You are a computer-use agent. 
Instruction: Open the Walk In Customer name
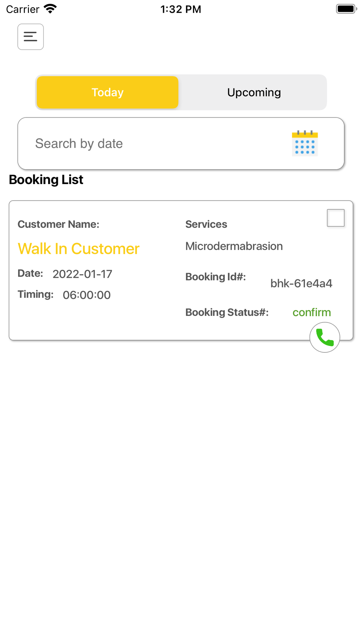point(79,248)
